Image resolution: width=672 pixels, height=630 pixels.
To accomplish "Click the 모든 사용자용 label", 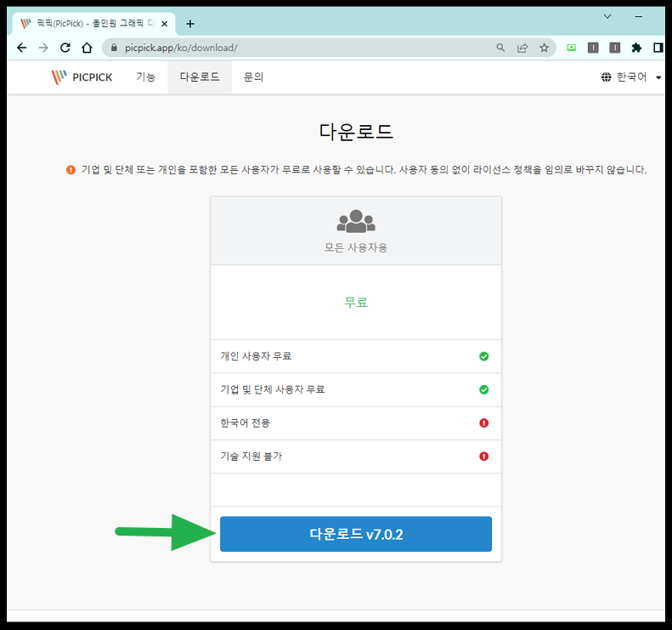I will tap(356, 247).
